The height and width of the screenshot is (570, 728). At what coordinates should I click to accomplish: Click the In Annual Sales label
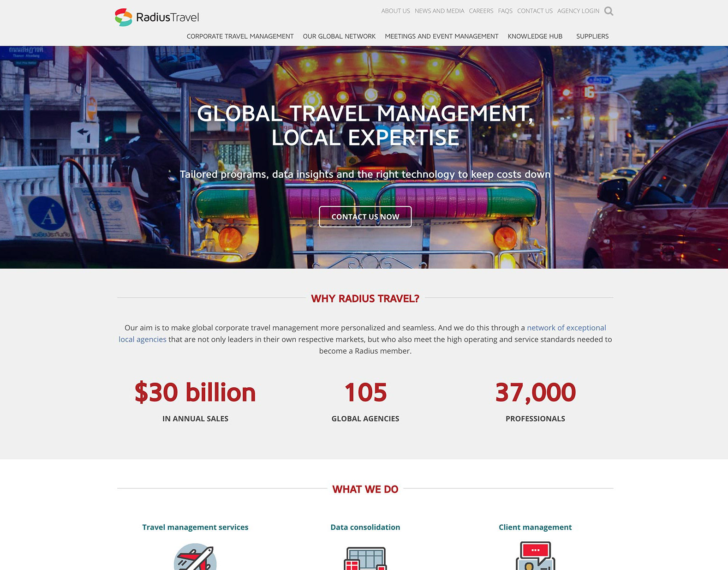click(x=195, y=419)
